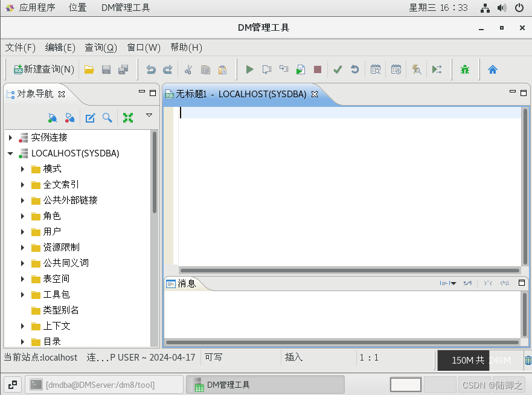Click the object tree vertical scrollbar
The height and width of the screenshot is (395, 532).
click(155, 172)
